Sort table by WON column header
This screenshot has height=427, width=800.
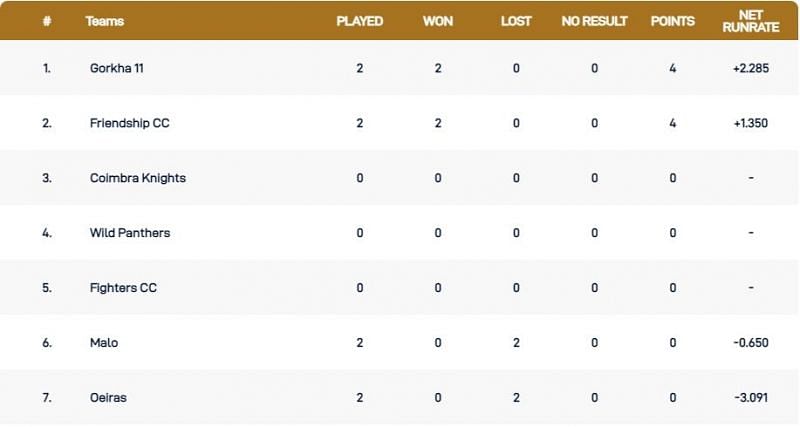(438, 21)
